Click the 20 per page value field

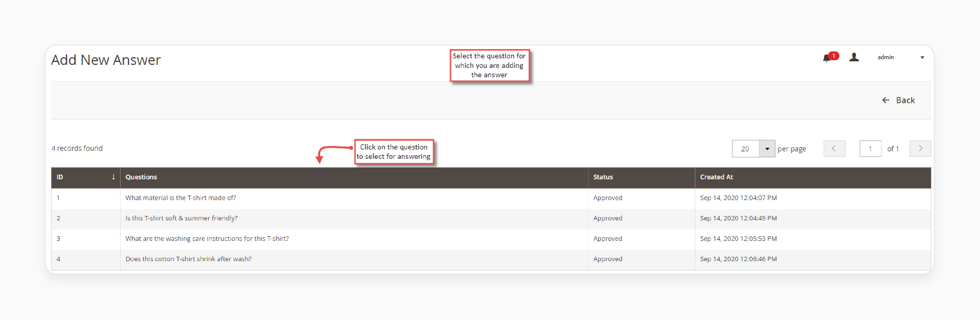tap(746, 149)
